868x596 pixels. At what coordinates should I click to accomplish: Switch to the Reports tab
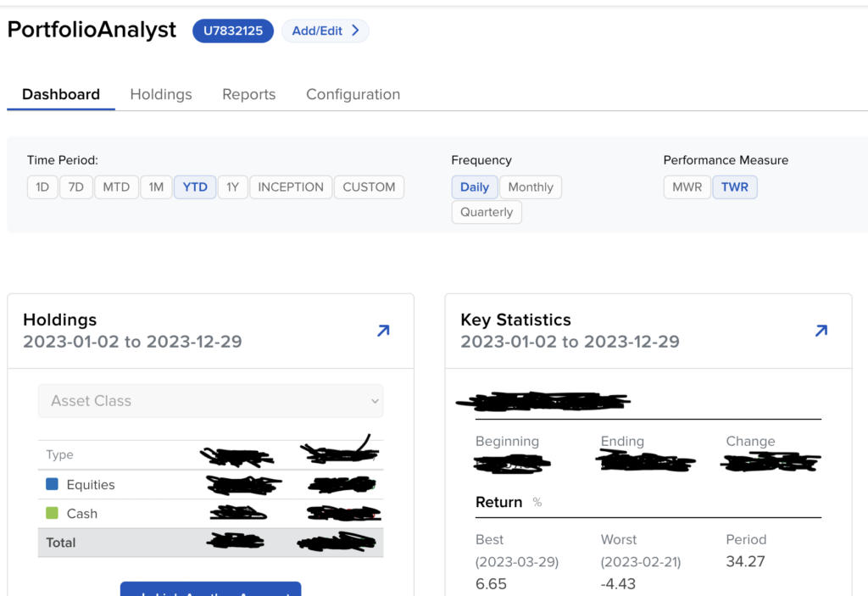248,95
